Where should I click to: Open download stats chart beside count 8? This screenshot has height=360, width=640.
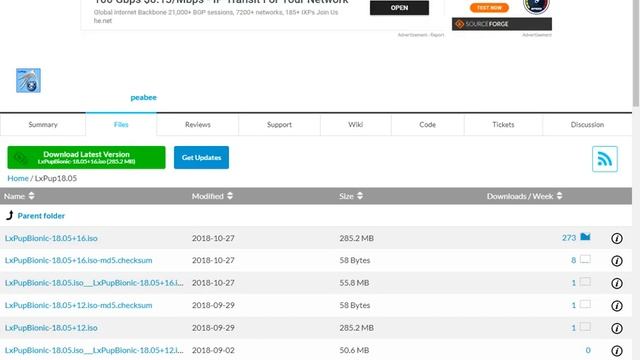tap(585, 259)
